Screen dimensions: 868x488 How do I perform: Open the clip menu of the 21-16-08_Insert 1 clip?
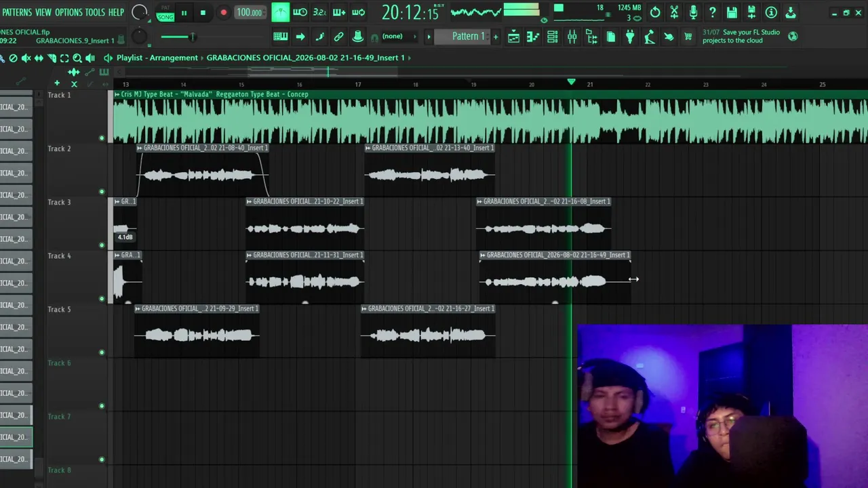(x=479, y=201)
